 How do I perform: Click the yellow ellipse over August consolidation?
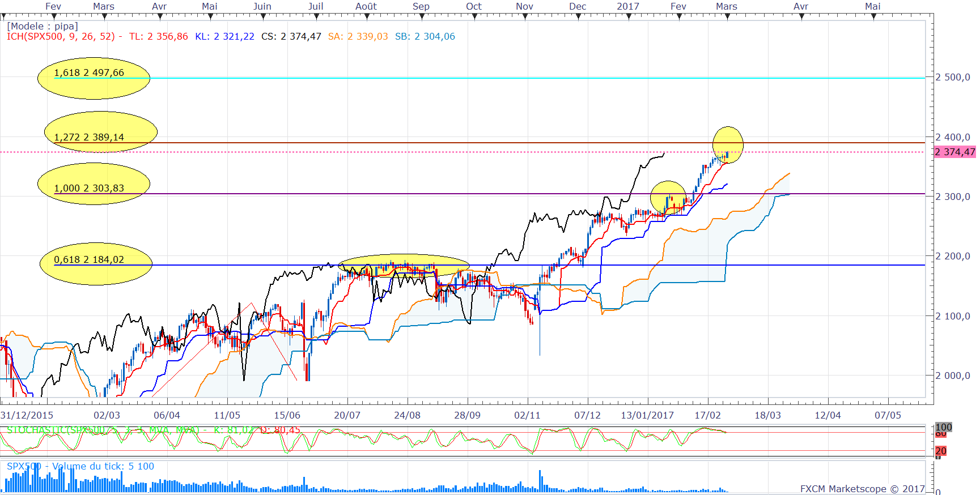(404, 264)
